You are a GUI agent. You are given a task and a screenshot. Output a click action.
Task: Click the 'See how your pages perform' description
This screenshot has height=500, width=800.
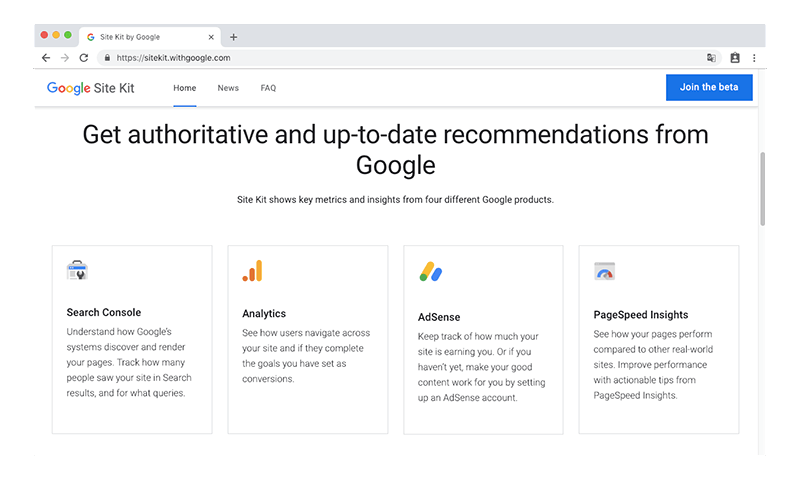(x=653, y=365)
